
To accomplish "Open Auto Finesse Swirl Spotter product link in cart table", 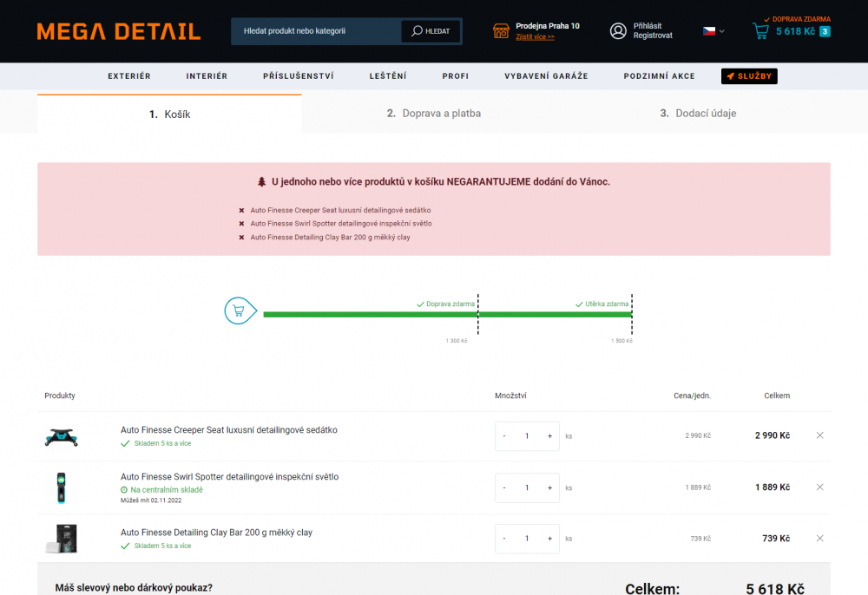I will click(x=229, y=477).
